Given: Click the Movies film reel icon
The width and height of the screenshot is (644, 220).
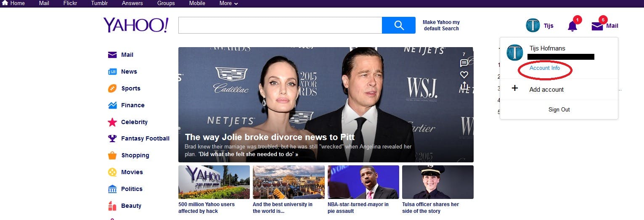Looking at the screenshot, I should [x=112, y=172].
